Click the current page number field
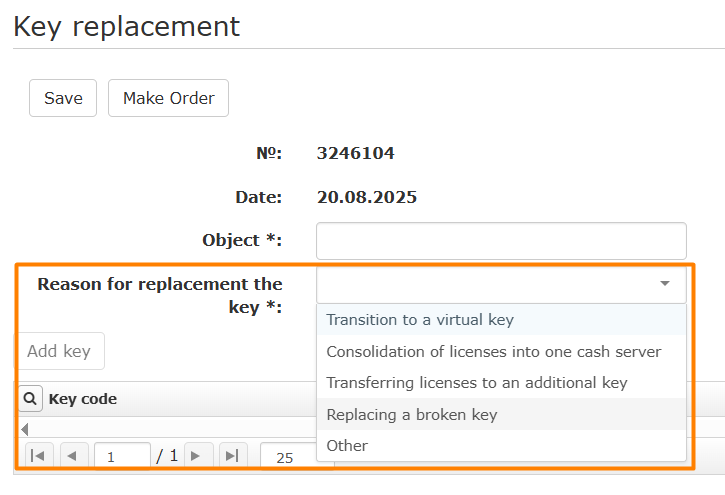 [x=121, y=457]
